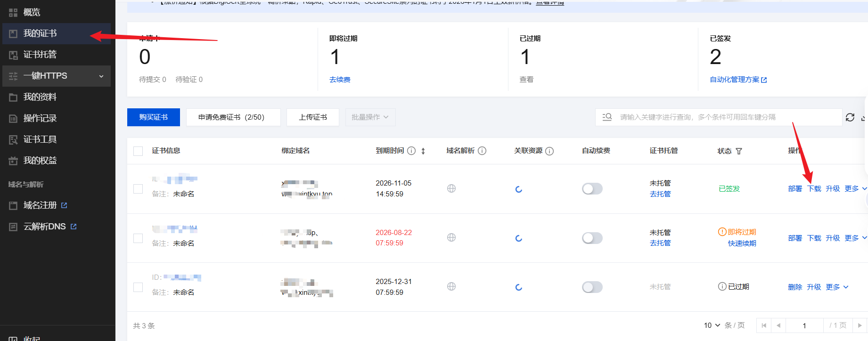This screenshot has width=868, height=341.
Task: Tick checkbox for certificate expiring 2026-08-22
Action: (138, 238)
